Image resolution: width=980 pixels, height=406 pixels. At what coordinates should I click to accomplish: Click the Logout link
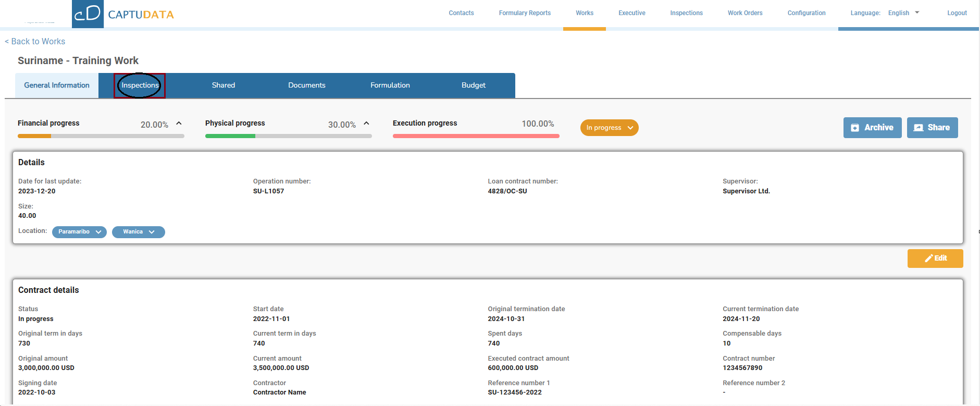coord(957,13)
